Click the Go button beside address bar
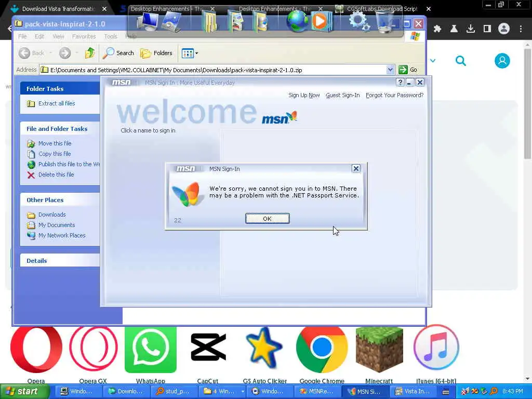 pyautogui.click(x=408, y=70)
